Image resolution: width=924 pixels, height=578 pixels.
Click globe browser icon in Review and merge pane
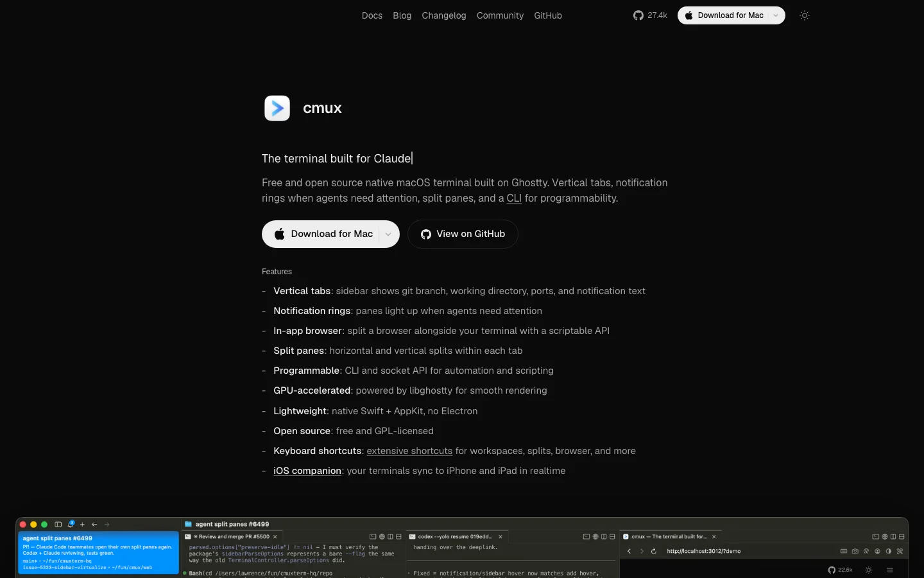click(x=382, y=536)
